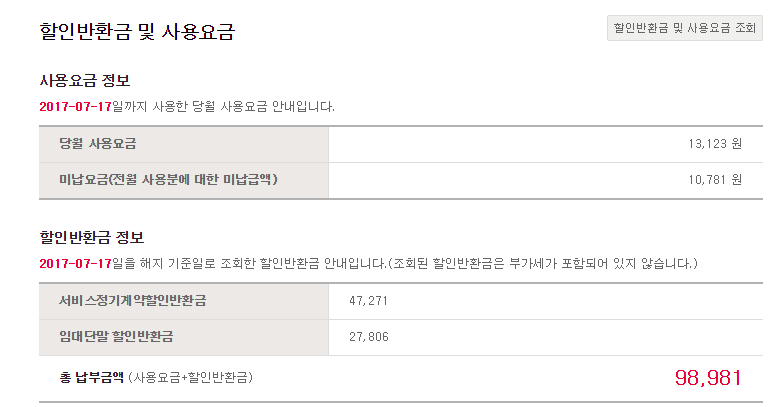The width and height of the screenshot is (780, 407).
Task: Select the 당월 사용요금 row label
Action: tap(97, 144)
